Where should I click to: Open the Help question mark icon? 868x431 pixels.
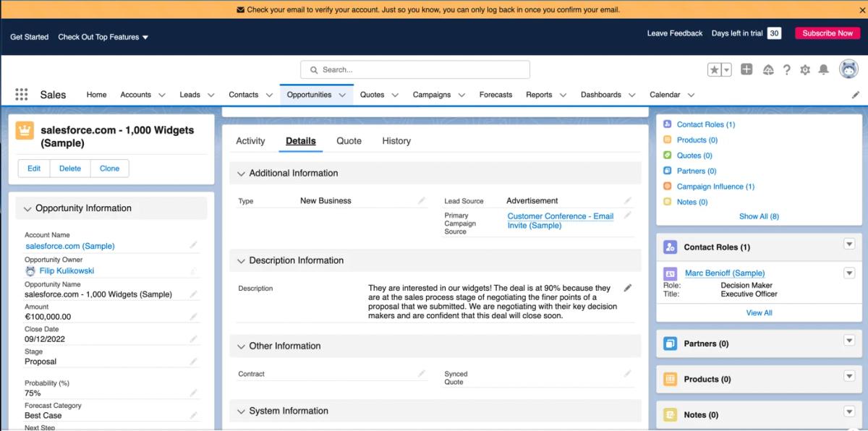[x=787, y=69]
